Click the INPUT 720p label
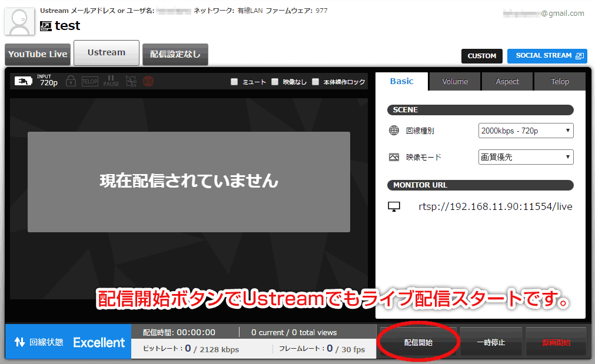595x364 pixels. coord(48,81)
